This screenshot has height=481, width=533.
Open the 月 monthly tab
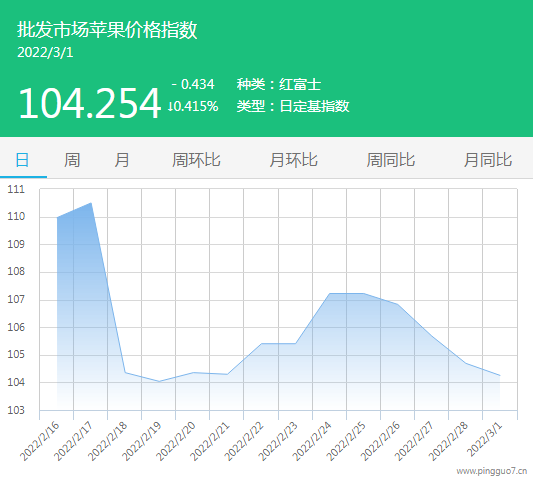(122, 160)
